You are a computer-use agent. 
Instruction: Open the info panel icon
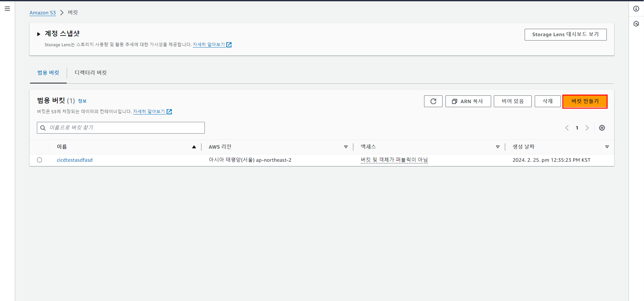click(636, 9)
